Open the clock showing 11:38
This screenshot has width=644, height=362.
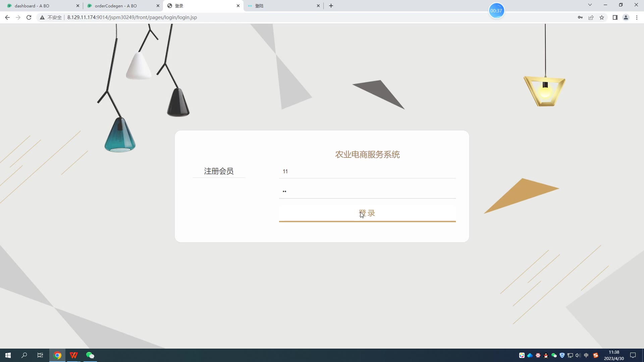pyautogui.click(x=614, y=355)
